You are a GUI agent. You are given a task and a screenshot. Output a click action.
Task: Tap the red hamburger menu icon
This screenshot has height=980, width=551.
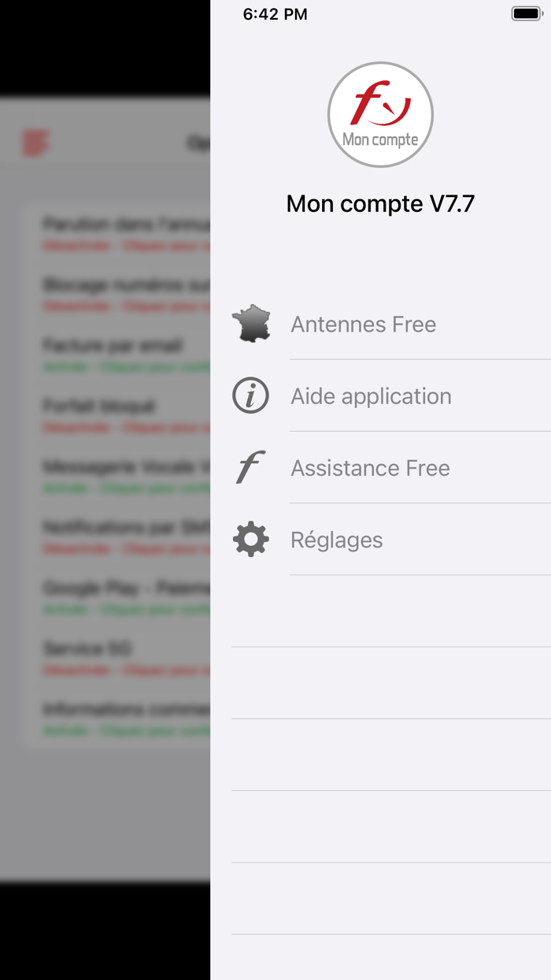(38, 142)
